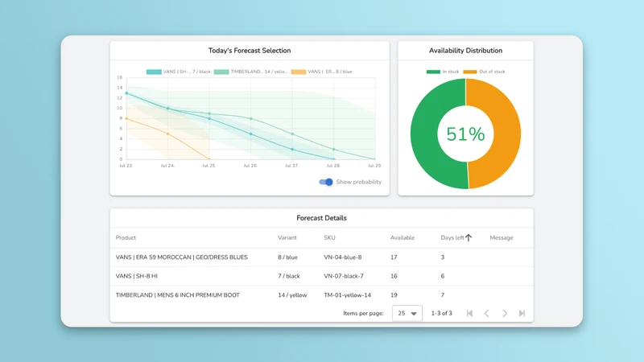Go to previous page of forecast table

click(x=487, y=313)
